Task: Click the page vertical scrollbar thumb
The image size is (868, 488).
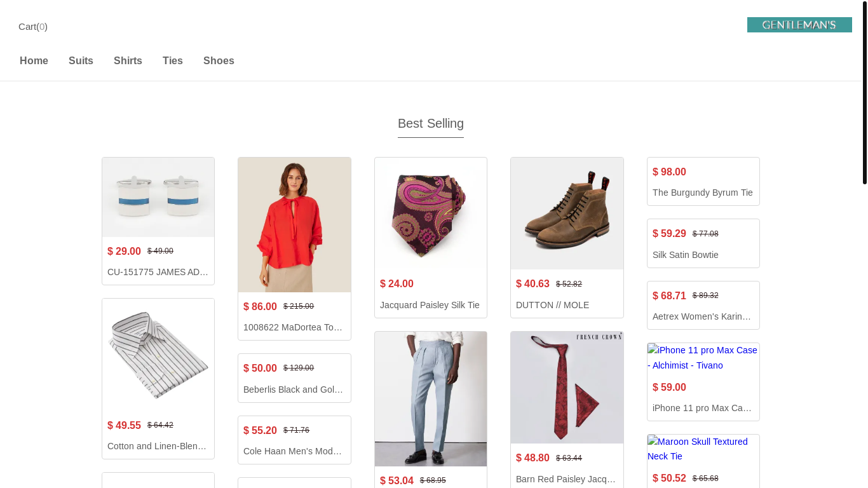Action: (x=865, y=92)
